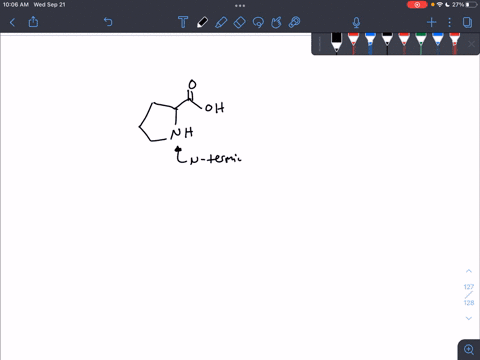Start audio recording with the microphone
Image resolution: width=480 pixels, height=360 pixels.
click(356, 22)
